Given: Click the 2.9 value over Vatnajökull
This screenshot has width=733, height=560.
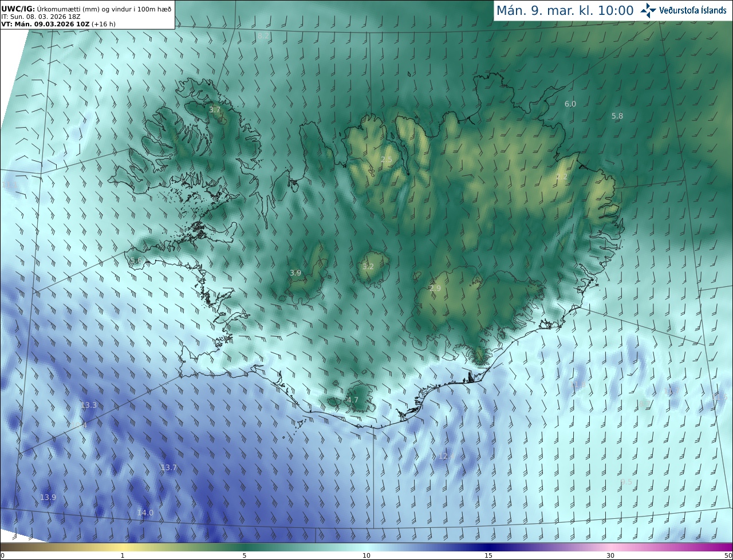Looking at the screenshot, I should click(435, 288).
